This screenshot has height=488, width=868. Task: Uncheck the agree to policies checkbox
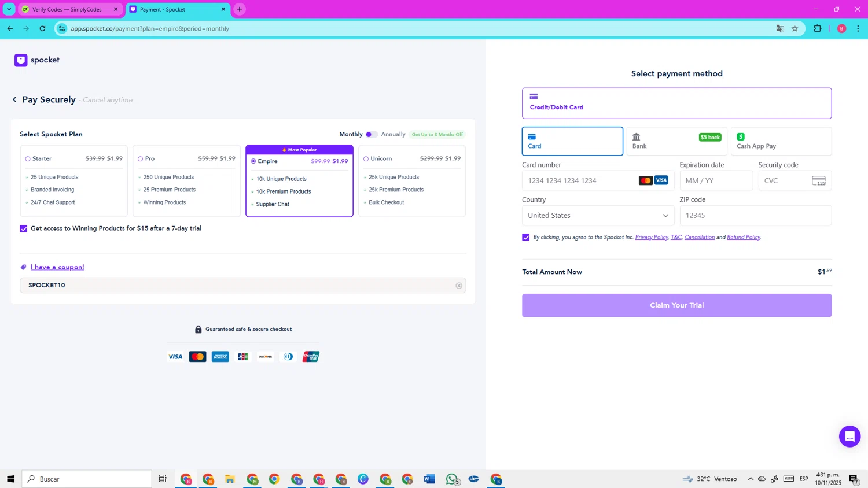coord(526,238)
